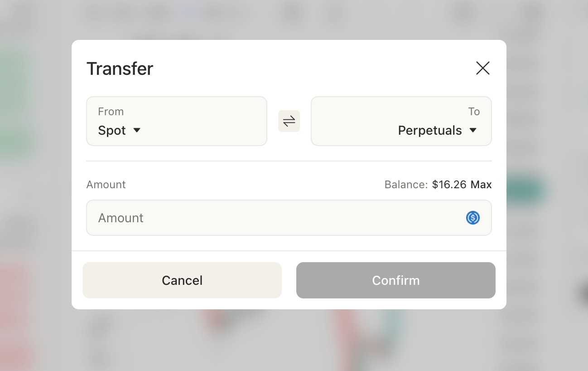Click the Amount label above the field
Image resolution: width=588 pixels, height=371 pixels.
106,185
